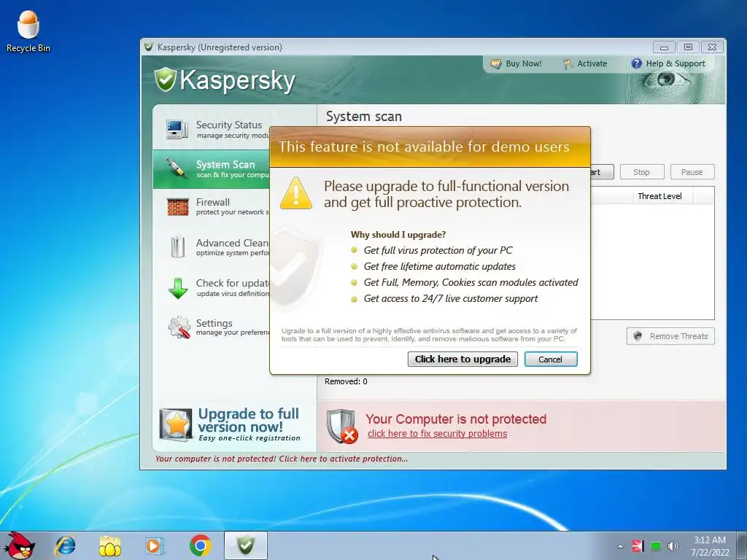Click the Show Desktop strip on taskbar
Viewport: 747px width, 560px height.
click(x=742, y=545)
